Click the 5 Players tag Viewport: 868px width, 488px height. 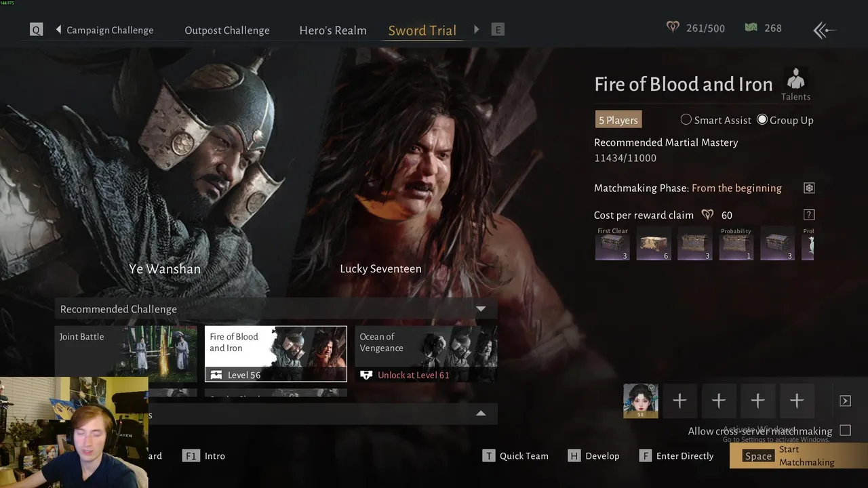pos(618,120)
